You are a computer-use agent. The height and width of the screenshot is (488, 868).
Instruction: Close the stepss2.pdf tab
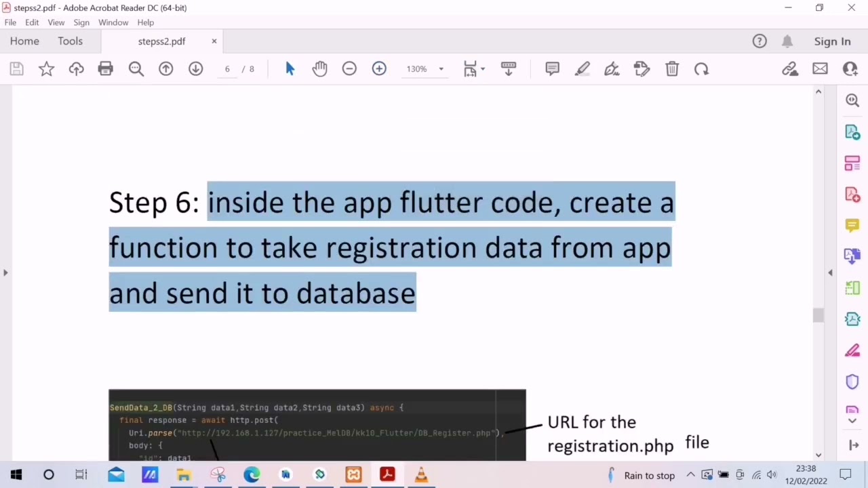click(214, 41)
